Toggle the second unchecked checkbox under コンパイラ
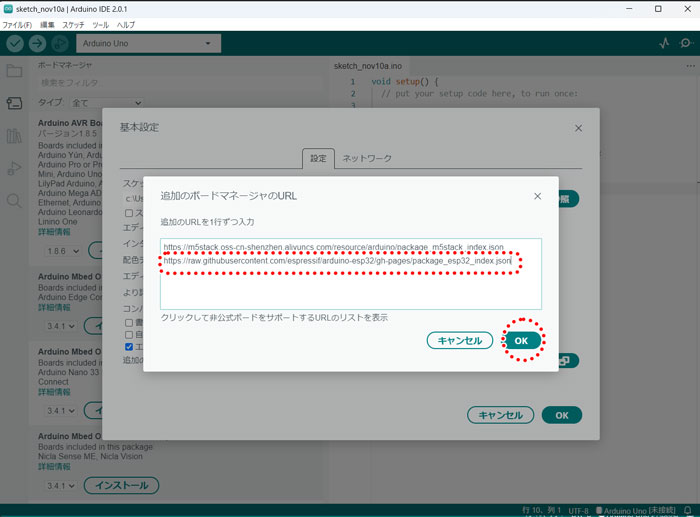 click(129, 334)
